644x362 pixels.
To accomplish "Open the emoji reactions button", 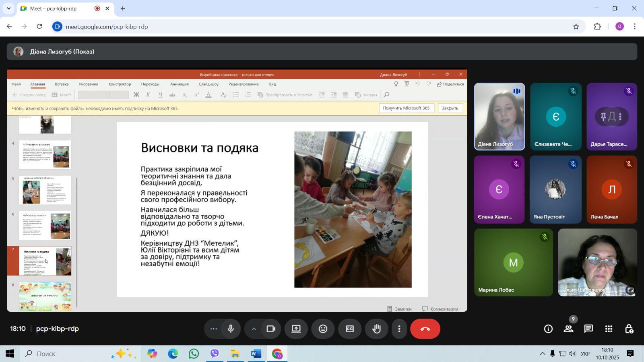I will (323, 329).
